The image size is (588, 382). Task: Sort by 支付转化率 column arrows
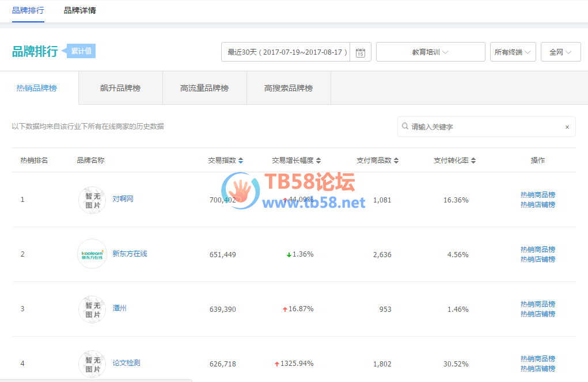tap(473, 161)
